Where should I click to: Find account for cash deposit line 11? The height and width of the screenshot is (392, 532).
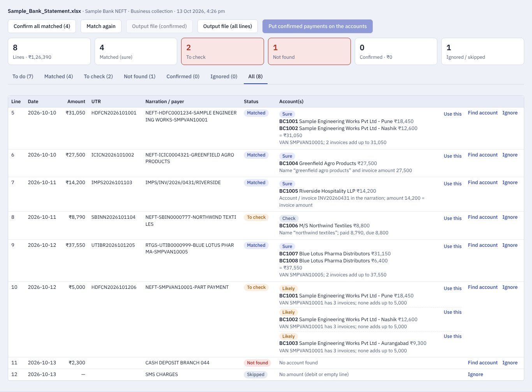tap(483, 363)
